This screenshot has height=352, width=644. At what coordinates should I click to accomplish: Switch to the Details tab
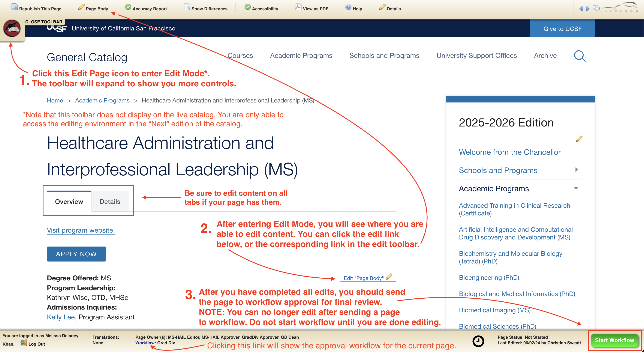(110, 202)
